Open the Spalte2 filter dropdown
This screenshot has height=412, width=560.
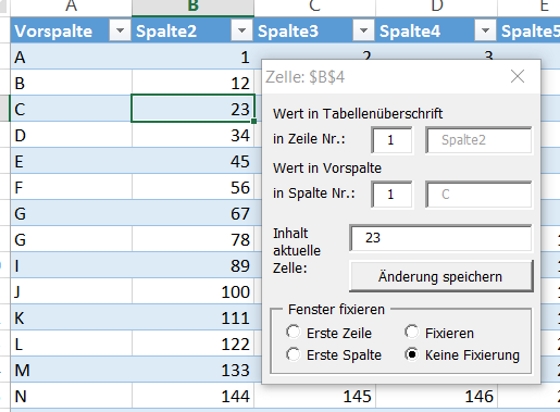coord(242,31)
